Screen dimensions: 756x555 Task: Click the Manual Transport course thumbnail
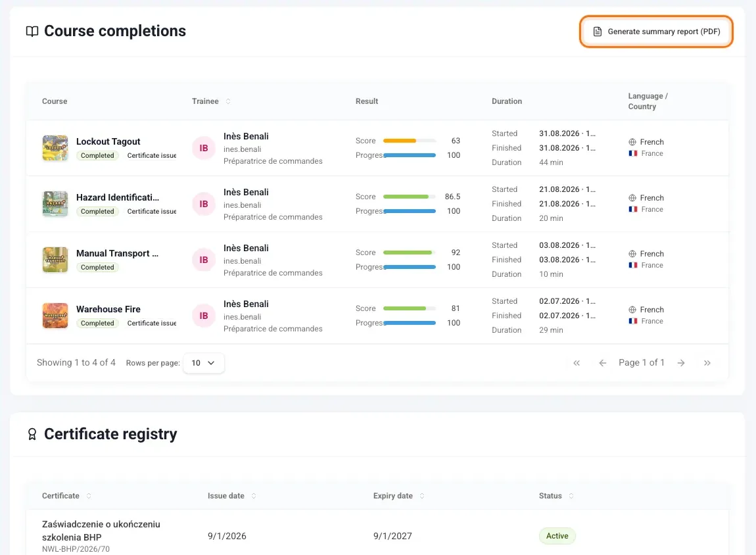pyautogui.click(x=55, y=260)
